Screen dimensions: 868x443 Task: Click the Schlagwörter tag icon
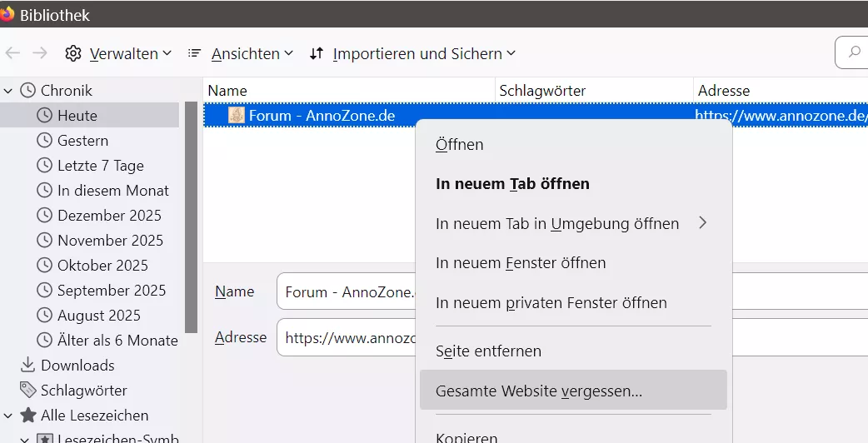point(27,390)
